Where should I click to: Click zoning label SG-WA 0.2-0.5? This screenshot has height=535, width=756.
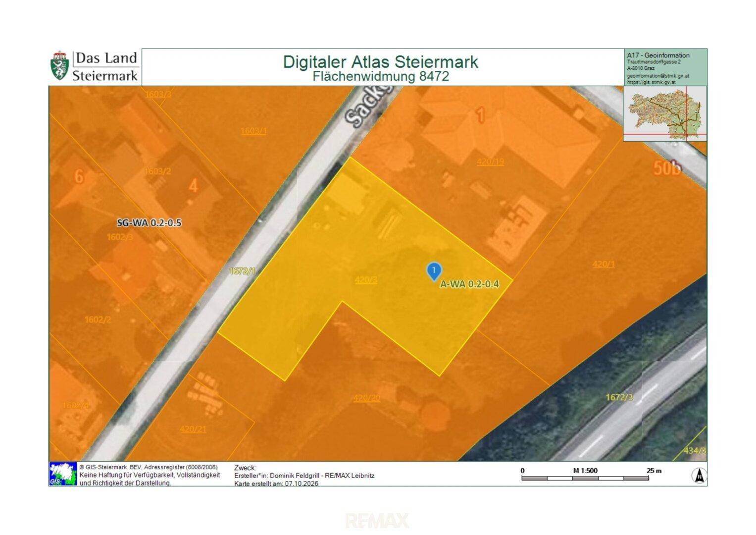(x=149, y=223)
